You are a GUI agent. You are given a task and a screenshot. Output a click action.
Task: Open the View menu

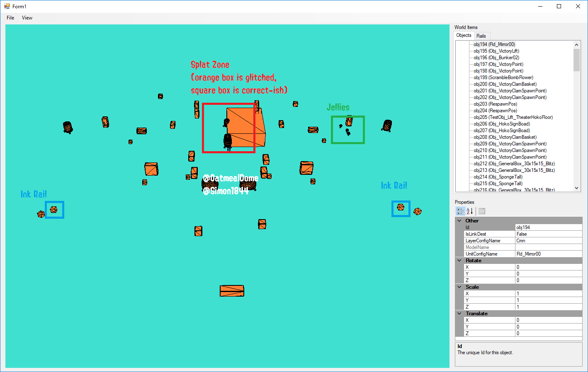(x=27, y=18)
